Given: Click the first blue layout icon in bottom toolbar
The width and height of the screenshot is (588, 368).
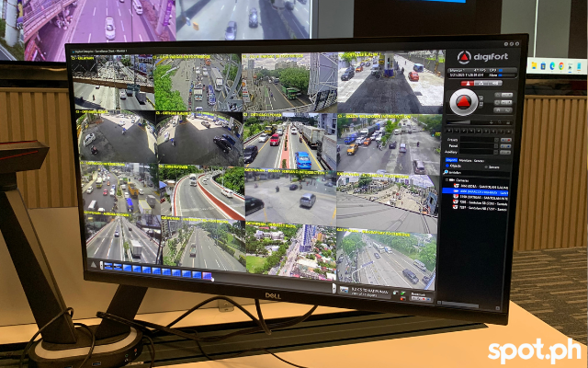Looking at the screenshot, I should point(108,266).
